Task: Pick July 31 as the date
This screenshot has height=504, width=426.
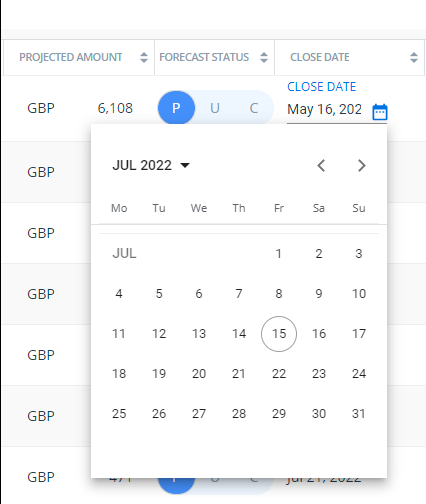Action: pyautogui.click(x=359, y=414)
